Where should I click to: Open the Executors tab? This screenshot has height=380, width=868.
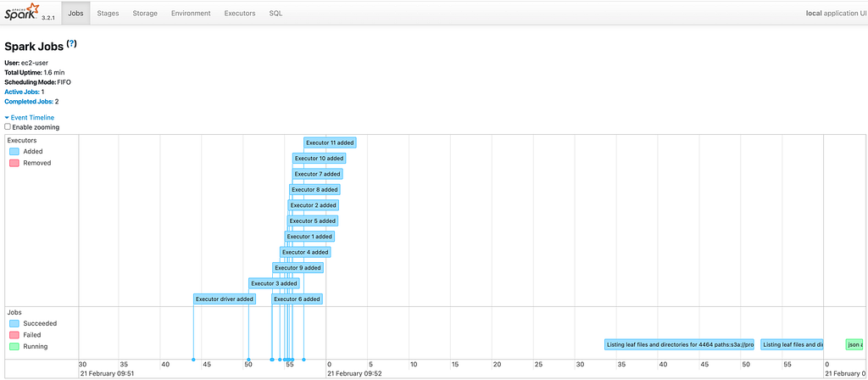240,14
